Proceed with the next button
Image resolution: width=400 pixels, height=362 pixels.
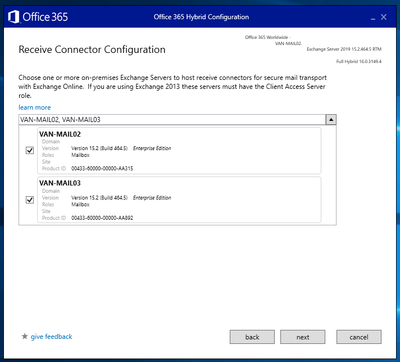click(x=303, y=337)
